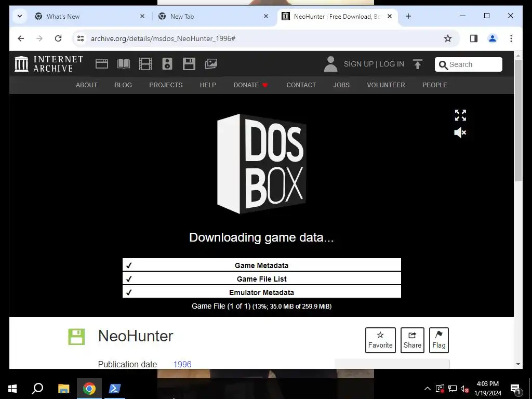Viewport: 532px width, 399px height.
Task: Click the upload arrow icon
Action: click(x=418, y=64)
